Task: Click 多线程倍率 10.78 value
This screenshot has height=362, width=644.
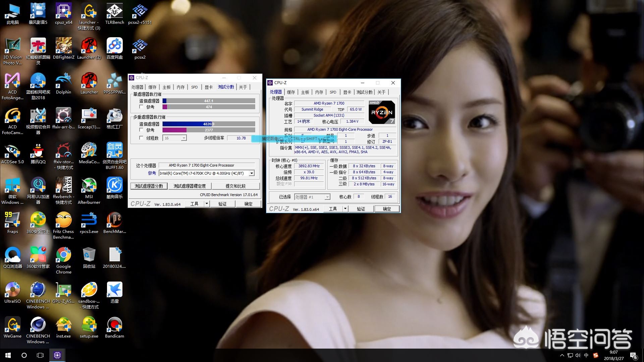Action: pos(241,138)
